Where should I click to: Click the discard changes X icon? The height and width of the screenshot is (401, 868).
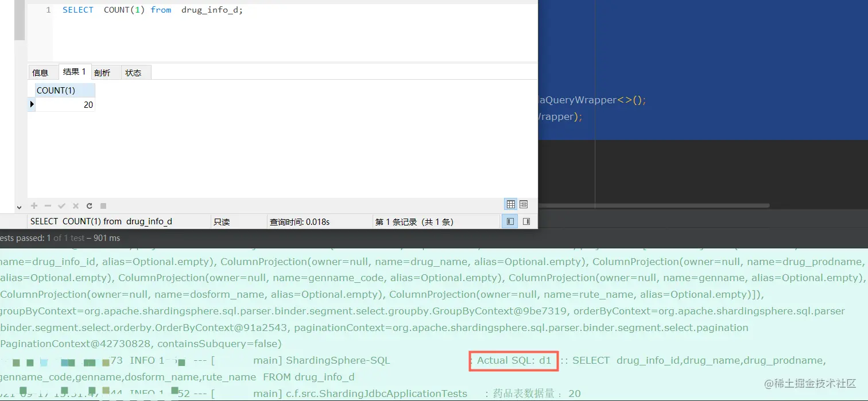pos(75,205)
